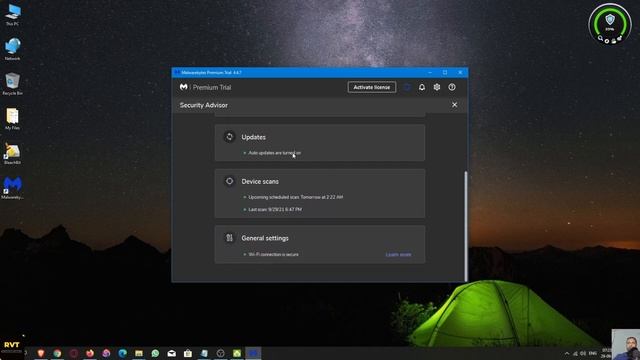Click the blue shield icon beside Activate license

coord(407,87)
